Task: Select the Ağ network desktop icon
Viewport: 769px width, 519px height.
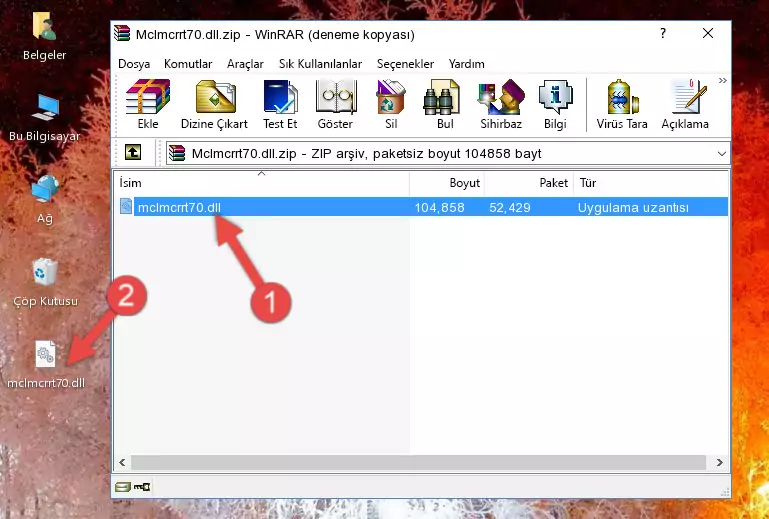Action: [45, 199]
